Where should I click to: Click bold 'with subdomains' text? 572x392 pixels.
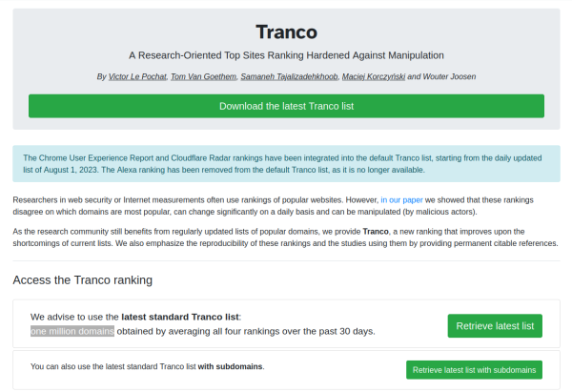point(230,366)
